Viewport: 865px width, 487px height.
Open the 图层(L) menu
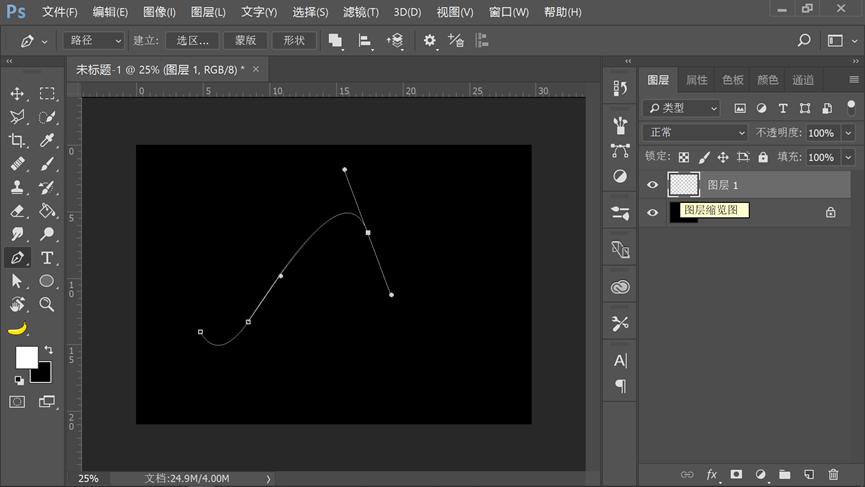(x=208, y=12)
